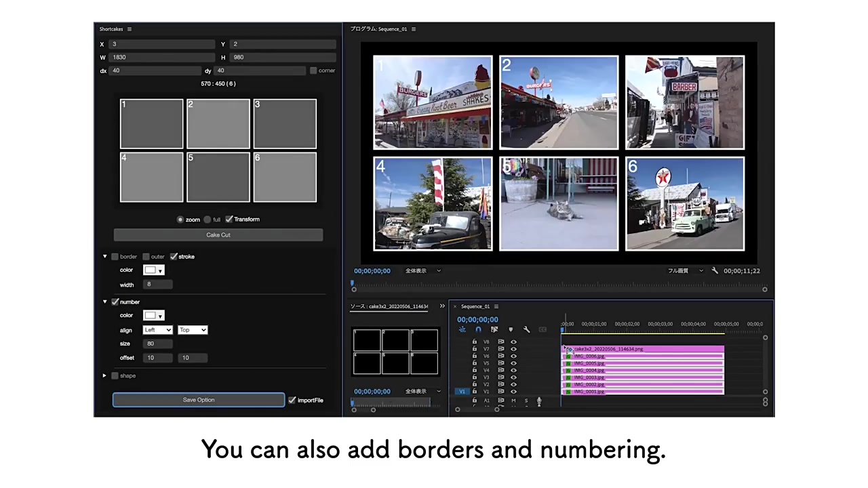Click the Cake Cut button
This screenshot has width=868, height=488.
pos(218,235)
